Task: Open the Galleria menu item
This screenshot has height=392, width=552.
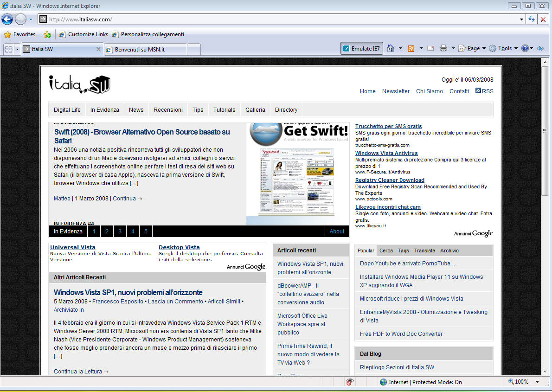Action: (x=255, y=110)
